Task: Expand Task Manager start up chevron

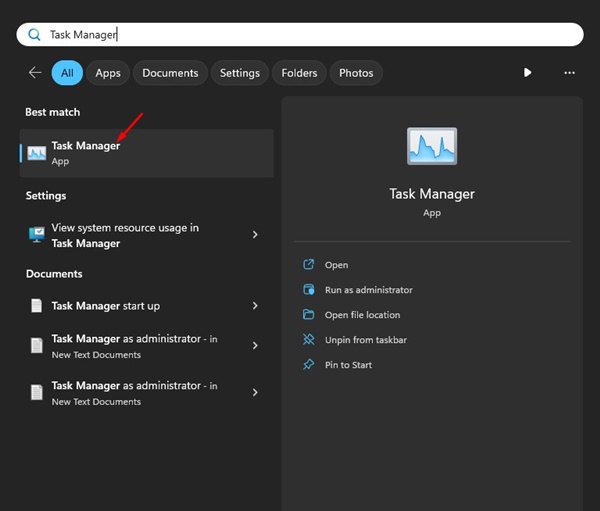Action: pos(255,306)
